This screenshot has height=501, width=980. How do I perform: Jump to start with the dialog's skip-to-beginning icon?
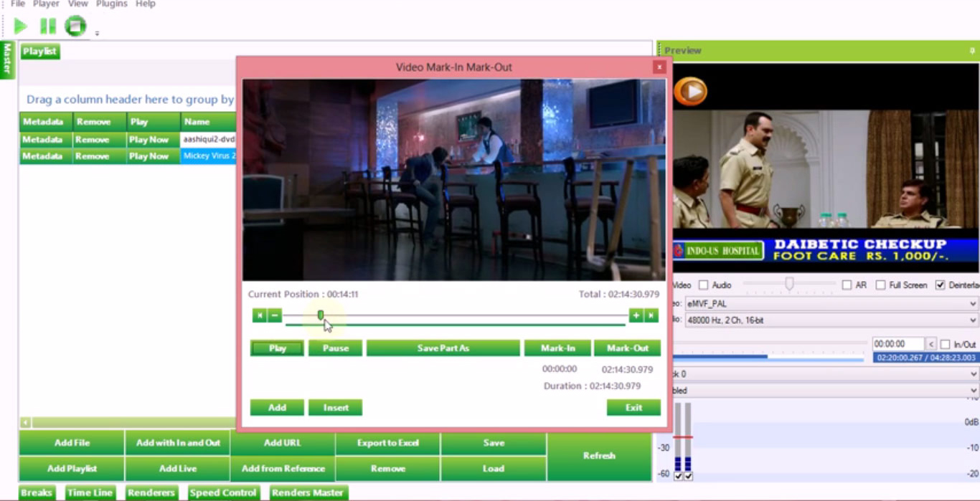(260, 315)
